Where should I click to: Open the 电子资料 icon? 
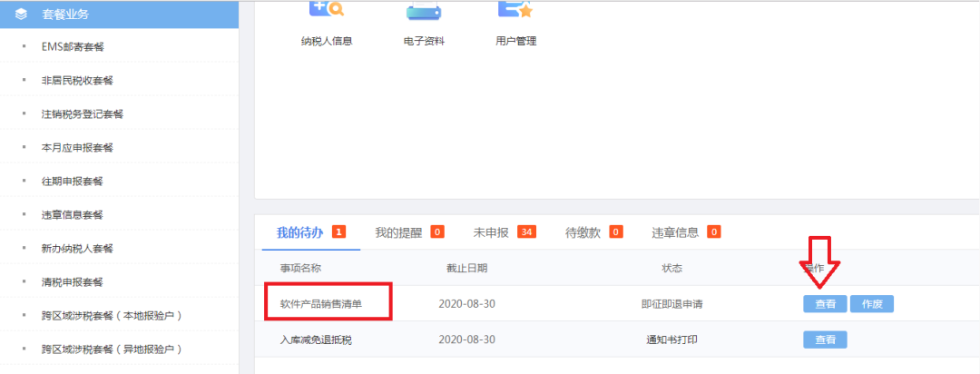tap(424, 9)
